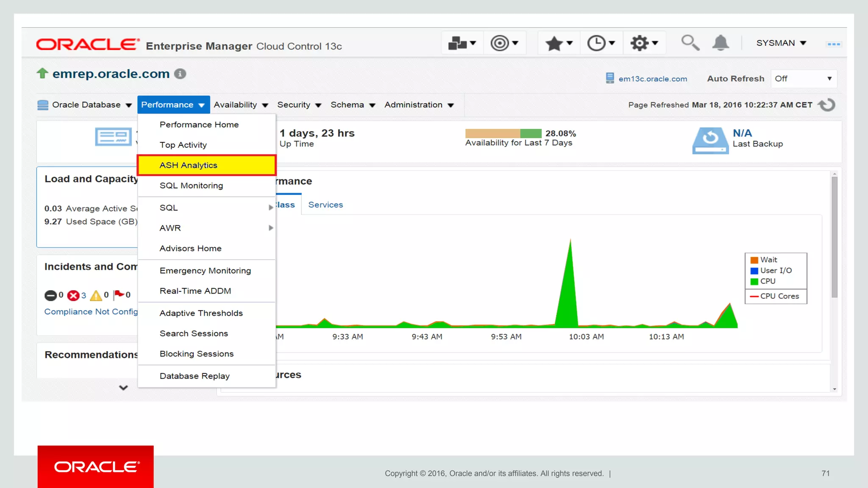The width and height of the screenshot is (868, 488).
Task: Click the notifications bell icon
Action: pos(721,43)
